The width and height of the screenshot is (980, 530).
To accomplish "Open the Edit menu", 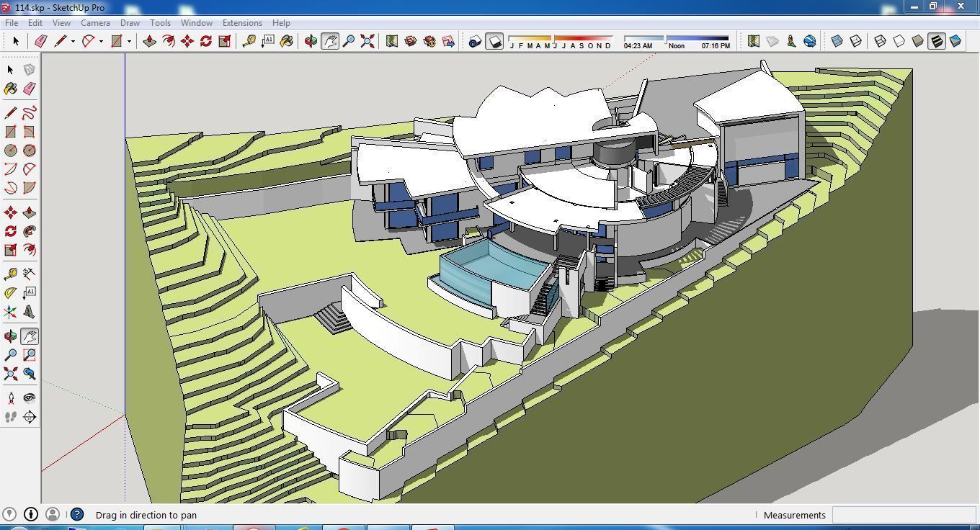I will tap(35, 22).
